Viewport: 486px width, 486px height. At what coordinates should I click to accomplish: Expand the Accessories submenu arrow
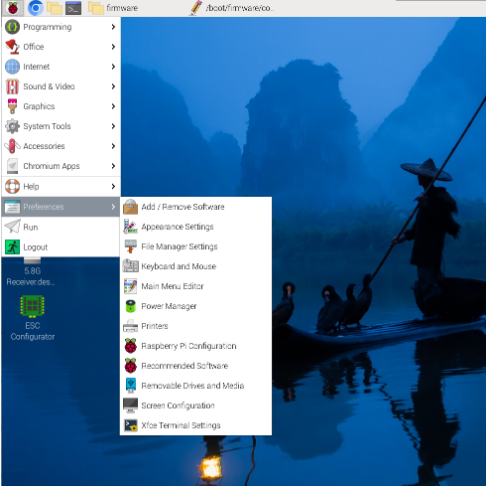pos(113,146)
